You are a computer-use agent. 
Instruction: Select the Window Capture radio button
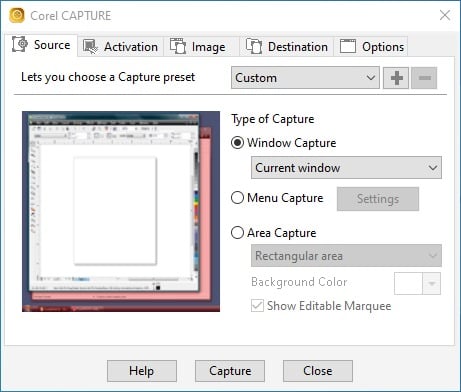[237, 143]
